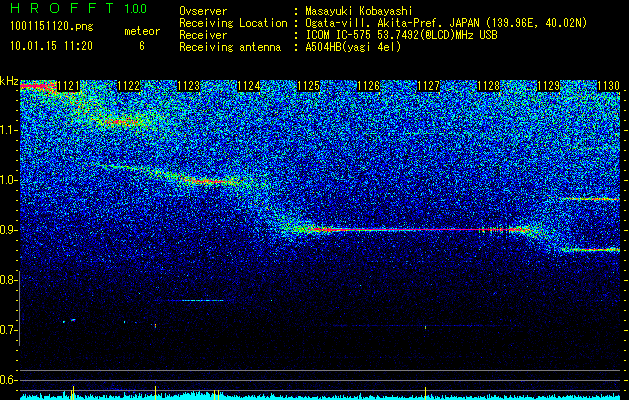
Task: Select the 1123 time label
Action: [x=189, y=86]
